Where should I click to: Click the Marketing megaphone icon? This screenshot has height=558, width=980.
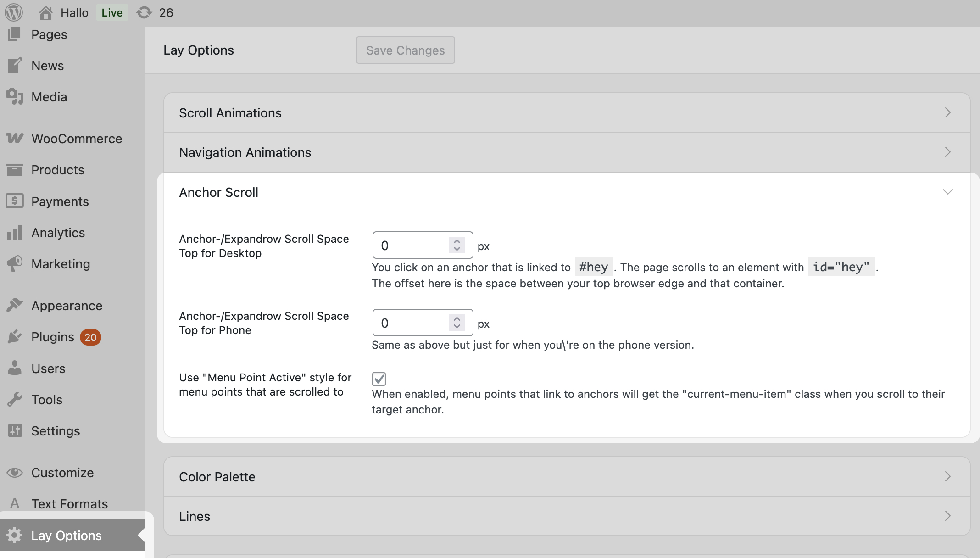pos(15,263)
